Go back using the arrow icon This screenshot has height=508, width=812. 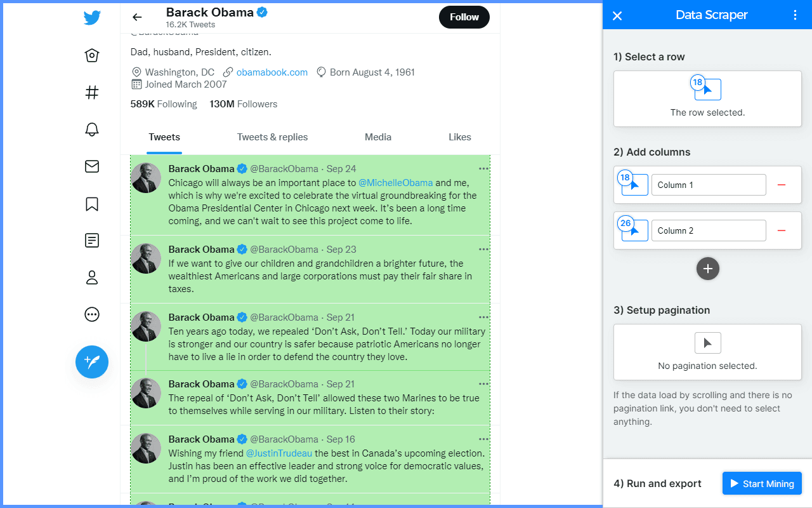pos(137,17)
